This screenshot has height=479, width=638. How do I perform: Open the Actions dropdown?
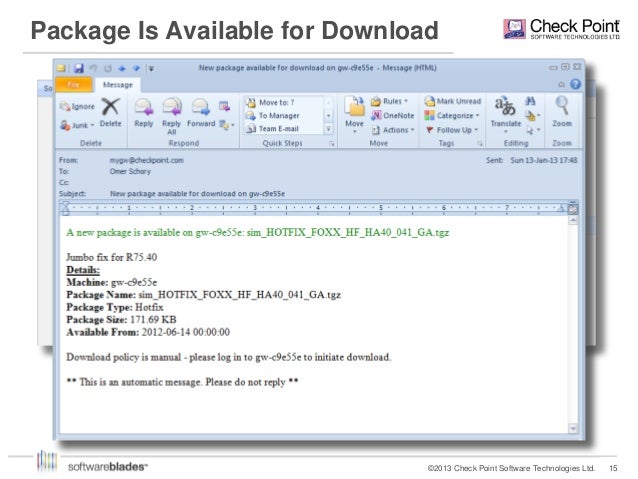[392, 130]
